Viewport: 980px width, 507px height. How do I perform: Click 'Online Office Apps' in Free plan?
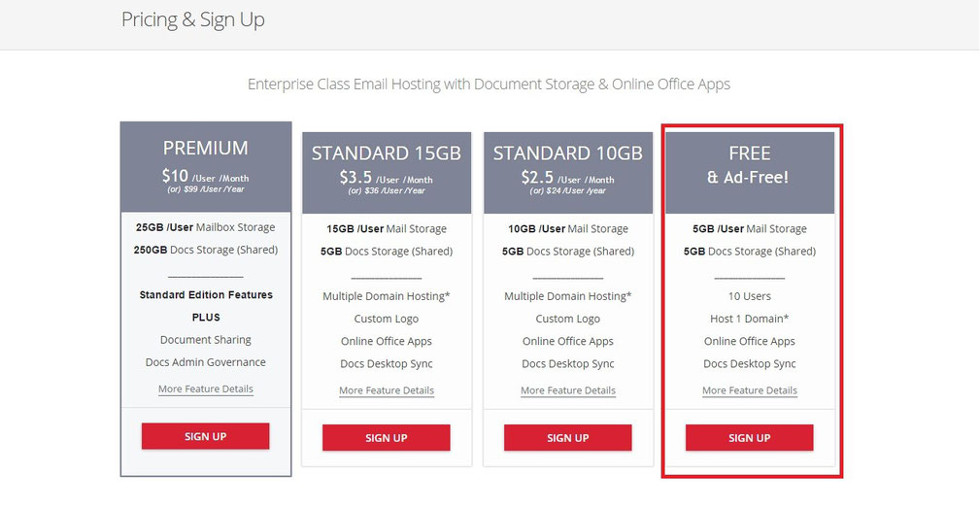pos(750,341)
